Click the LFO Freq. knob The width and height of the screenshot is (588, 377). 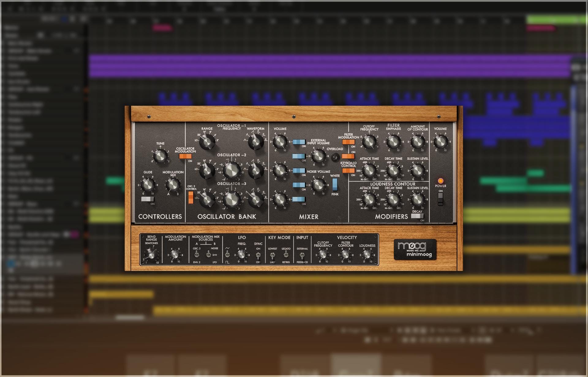[241, 255]
